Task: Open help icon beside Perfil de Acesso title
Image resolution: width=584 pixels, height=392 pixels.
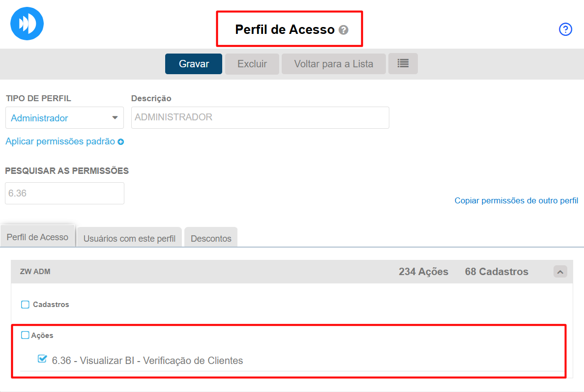Action: [344, 30]
